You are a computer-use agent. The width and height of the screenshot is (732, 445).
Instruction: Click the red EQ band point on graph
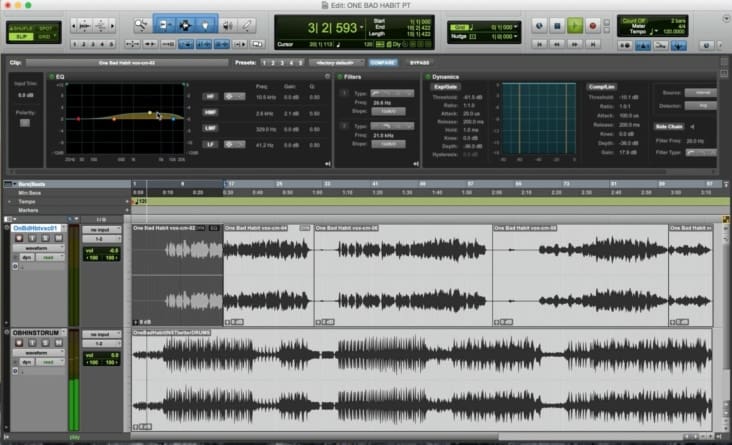pos(78,119)
